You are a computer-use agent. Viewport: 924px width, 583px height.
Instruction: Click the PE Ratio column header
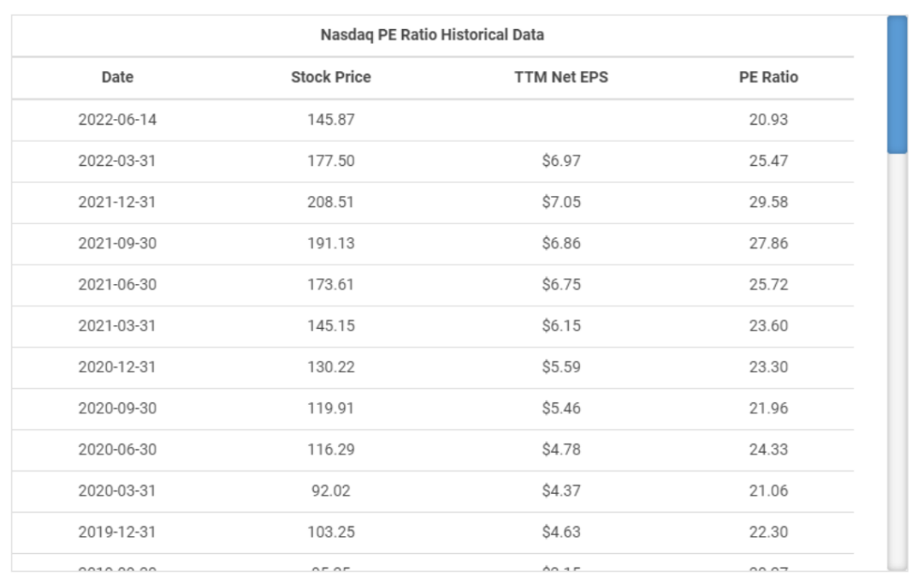tap(767, 77)
